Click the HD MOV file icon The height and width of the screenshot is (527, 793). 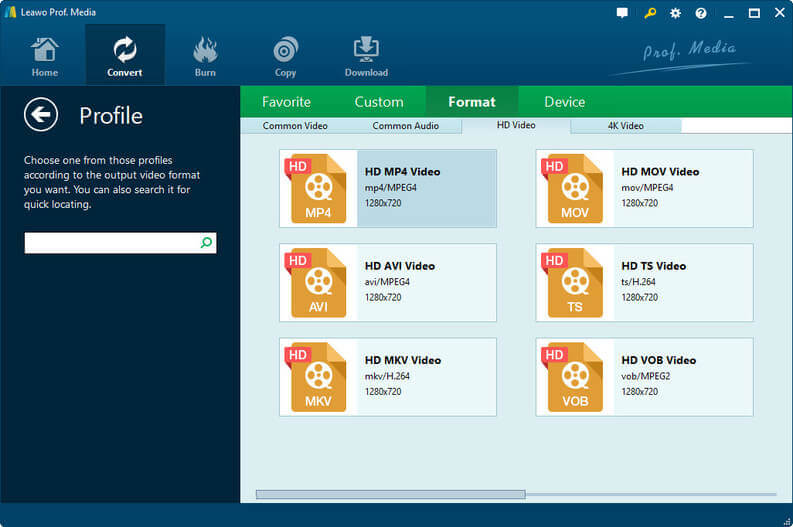click(x=573, y=189)
